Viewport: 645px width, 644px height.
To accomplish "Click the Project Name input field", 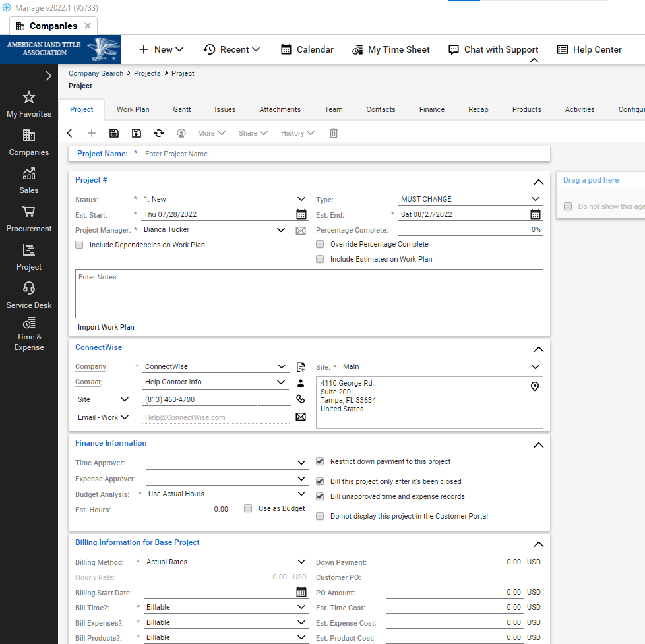I will (x=346, y=154).
